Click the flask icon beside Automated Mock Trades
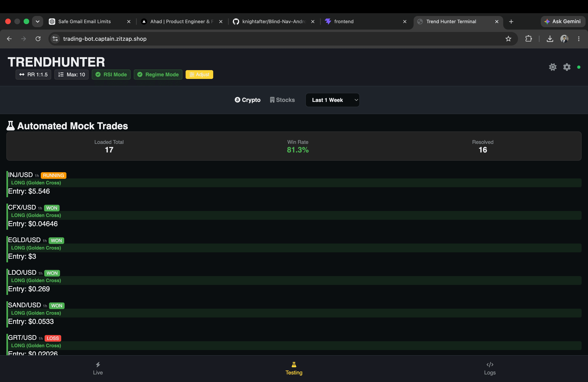The height and width of the screenshot is (382, 588). [10, 126]
